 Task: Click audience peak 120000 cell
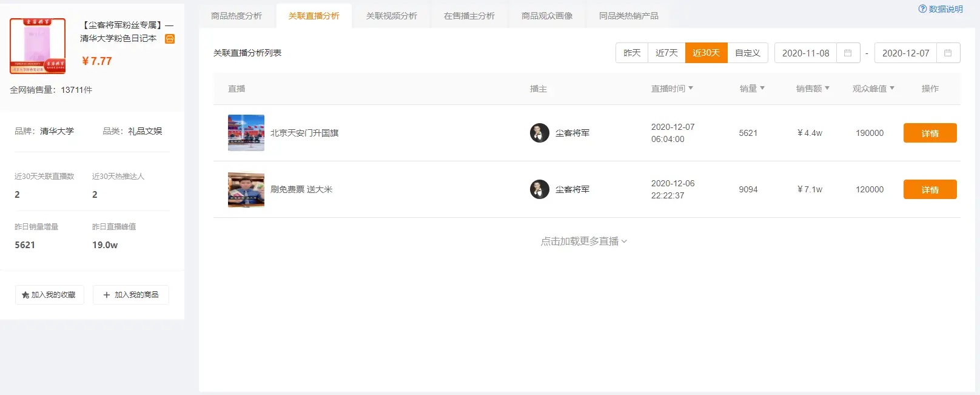[x=870, y=189]
